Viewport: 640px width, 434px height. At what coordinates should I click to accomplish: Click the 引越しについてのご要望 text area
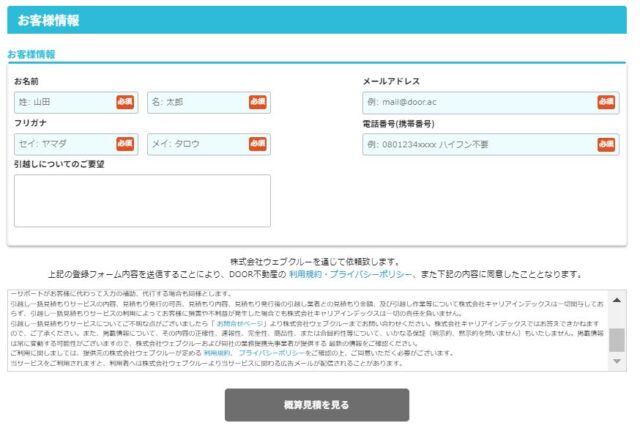pos(142,200)
